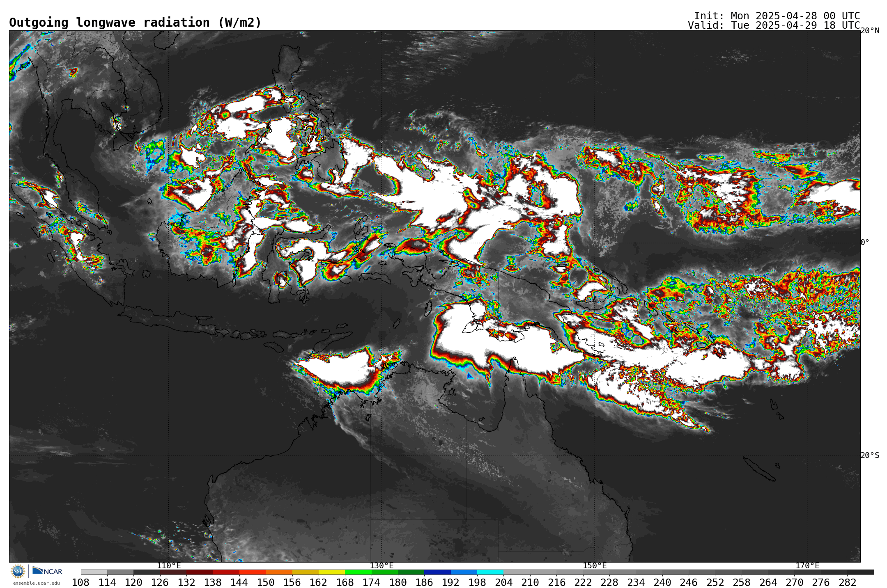887x588 pixels.
Task: Click the navy blue 186–192 colorbar swatch
Action: (437, 572)
